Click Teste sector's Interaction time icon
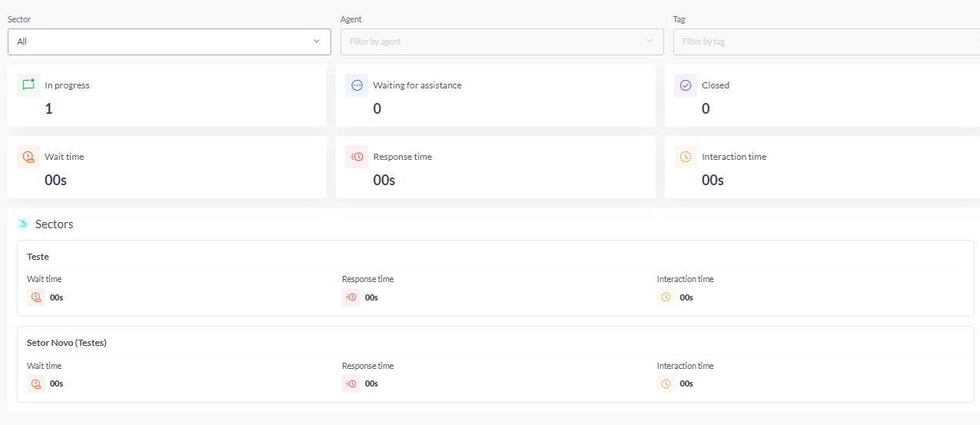Viewport: 980px width, 425px height. tap(666, 297)
